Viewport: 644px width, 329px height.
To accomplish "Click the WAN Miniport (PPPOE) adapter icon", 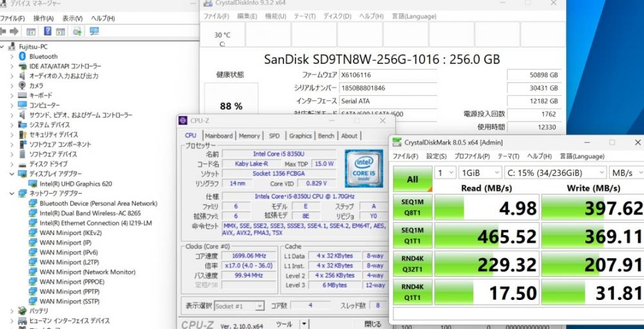I will [x=33, y=282].
